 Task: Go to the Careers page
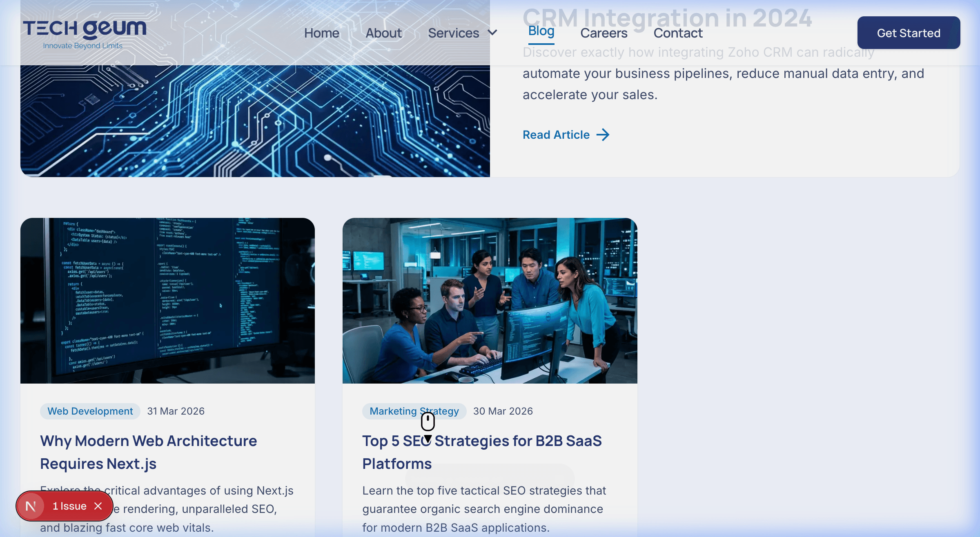(x=604, y=33)
